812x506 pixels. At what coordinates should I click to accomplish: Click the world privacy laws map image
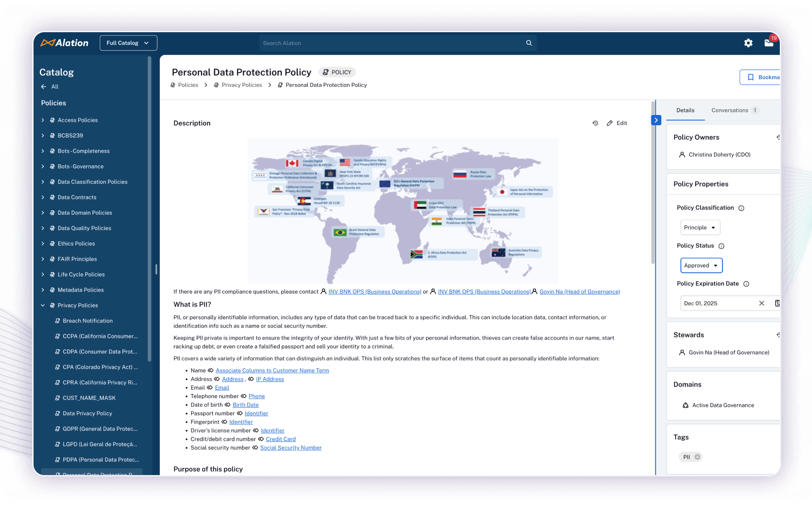coord(403,211)
